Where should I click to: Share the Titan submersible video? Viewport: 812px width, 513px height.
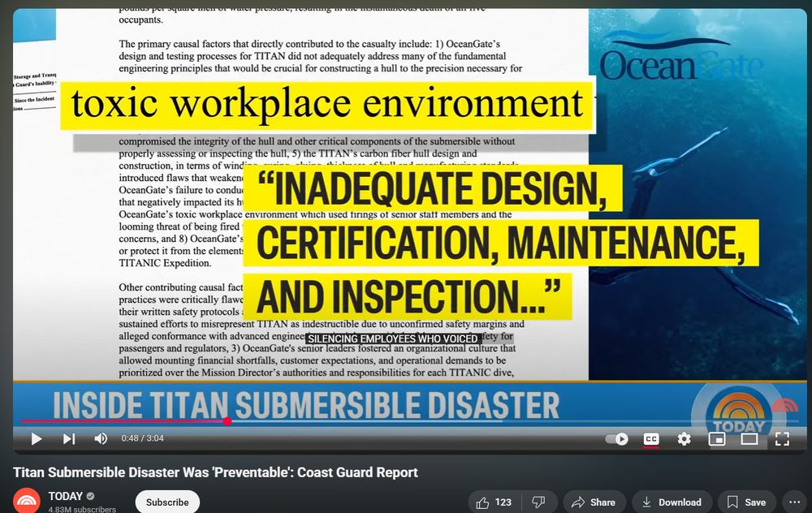[594, 502]
